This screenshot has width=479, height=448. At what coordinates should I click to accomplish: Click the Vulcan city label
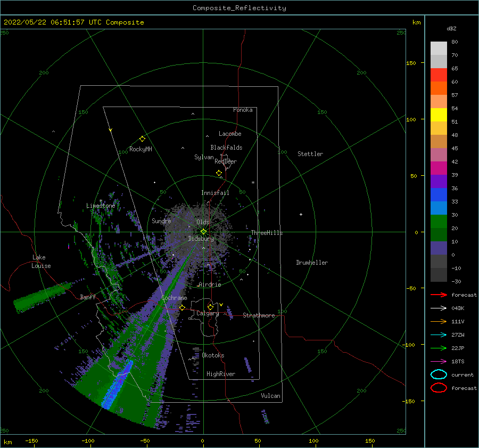tap(270, 396)
